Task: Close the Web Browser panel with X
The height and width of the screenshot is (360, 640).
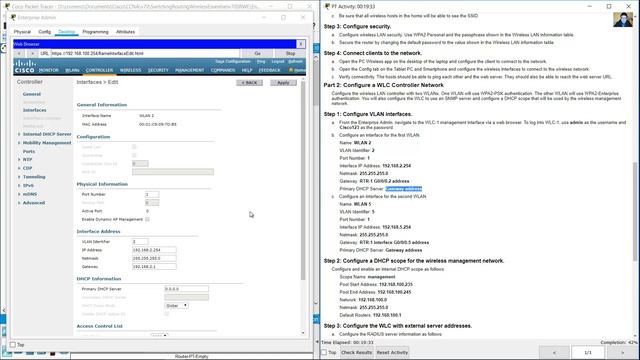Action: pos(301,44)
